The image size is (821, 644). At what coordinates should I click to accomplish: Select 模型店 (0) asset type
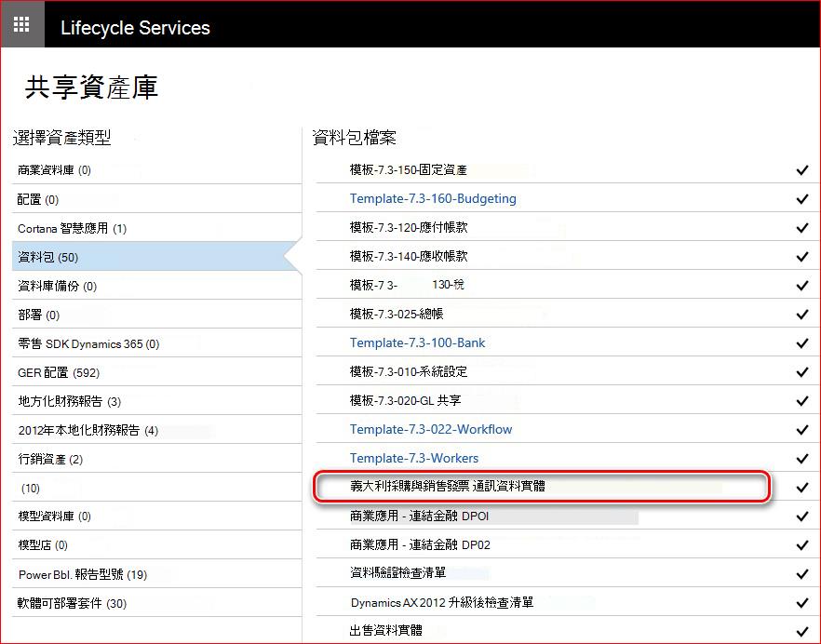[x=157, y=545]
